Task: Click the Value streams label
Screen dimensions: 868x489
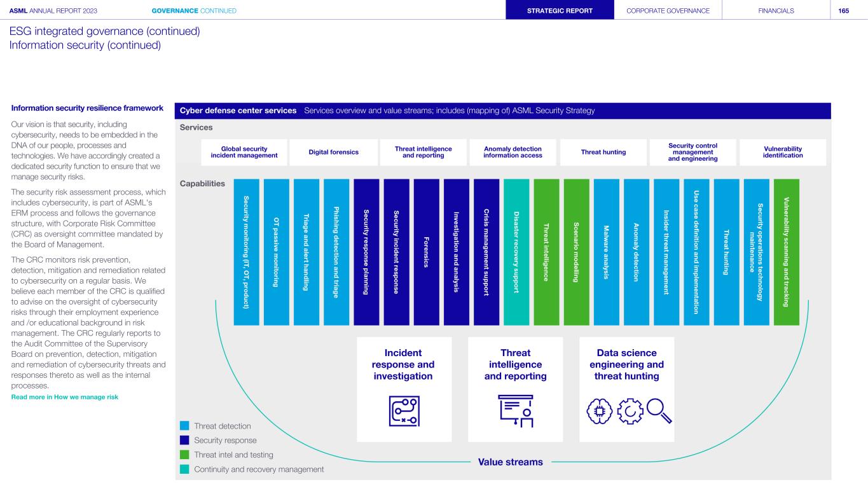Action: point(510,462)
